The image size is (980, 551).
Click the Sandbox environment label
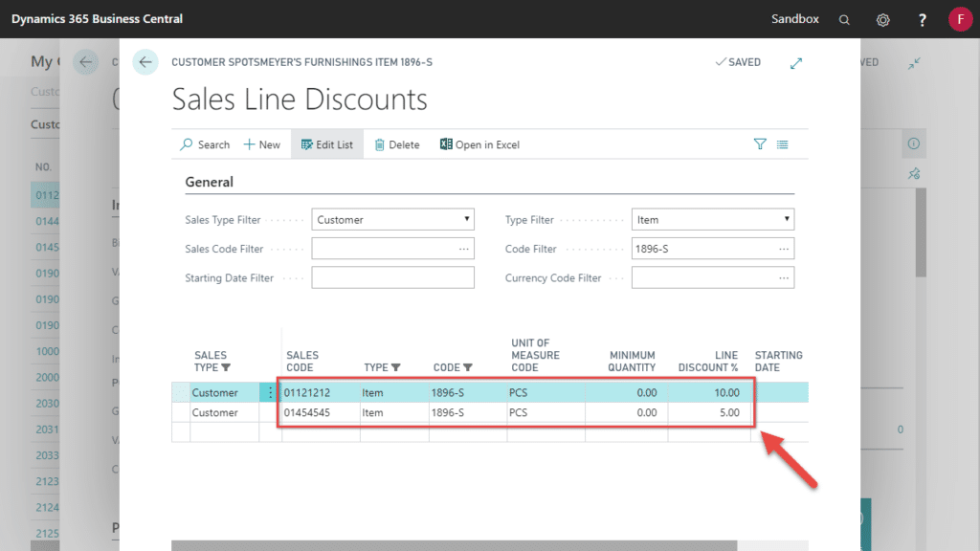pyautogui.click(x=795, y=19)
